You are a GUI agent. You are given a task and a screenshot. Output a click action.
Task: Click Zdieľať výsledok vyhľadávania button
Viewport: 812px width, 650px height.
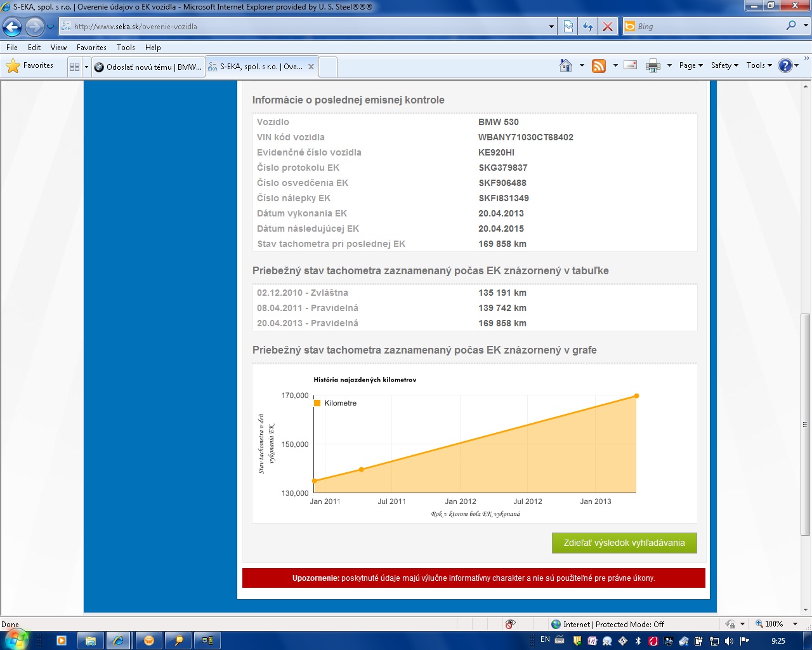click(624, 543)
